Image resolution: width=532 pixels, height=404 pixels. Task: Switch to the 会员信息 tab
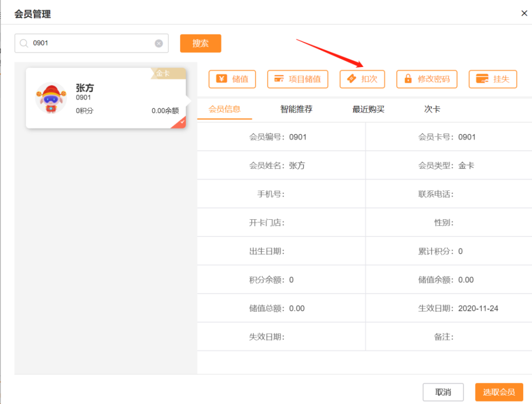[224, 109]
